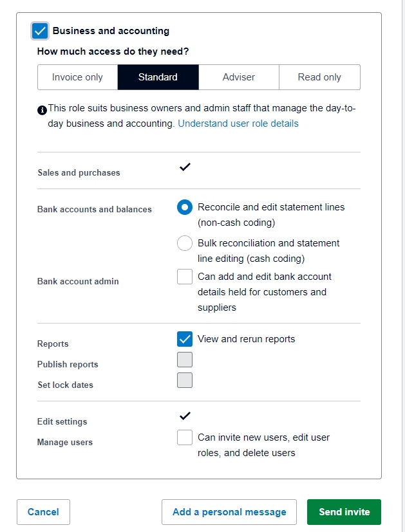The height and width of the screenshot is (532, 405).
Task: Tick the Publish reports checkbox
Action: pyautogui.click(x=185, y=360)
